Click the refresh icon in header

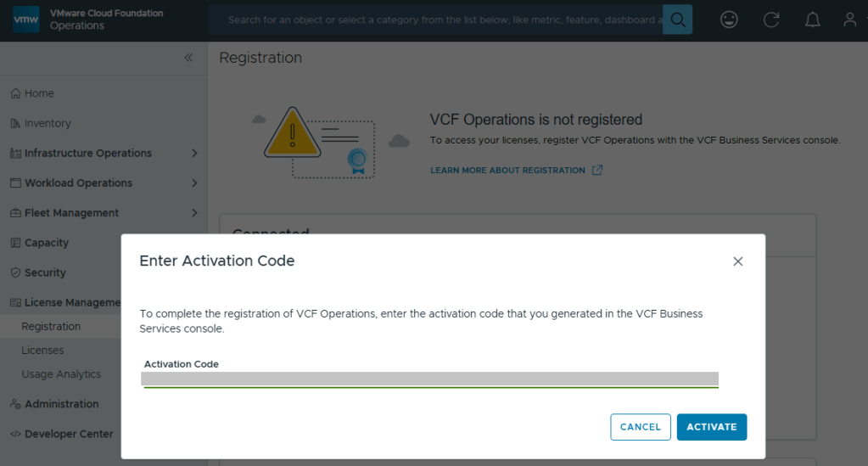point(771,20)
